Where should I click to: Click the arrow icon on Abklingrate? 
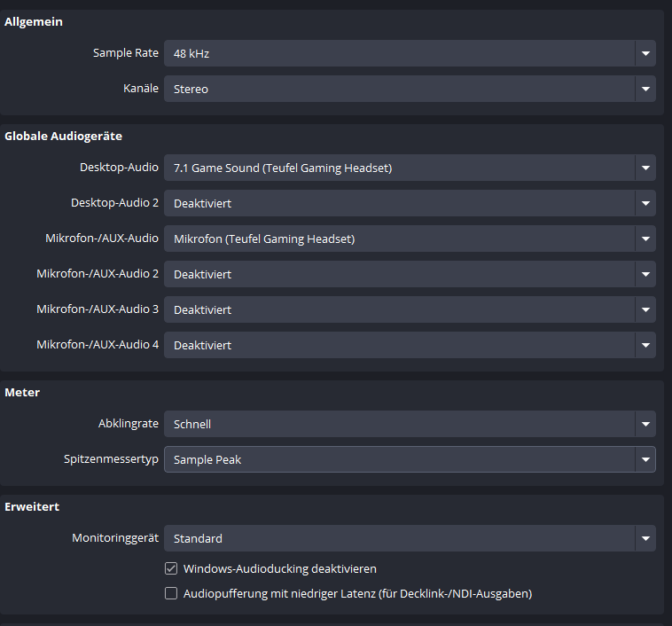coord(645,424)
